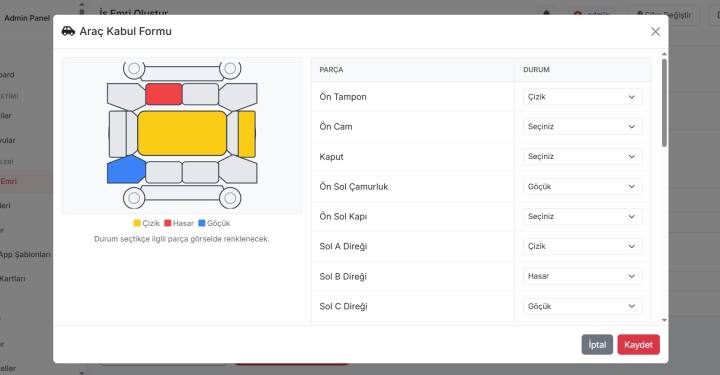
Task: Click the Ön Cam row label
Action: tap(336, 127)
